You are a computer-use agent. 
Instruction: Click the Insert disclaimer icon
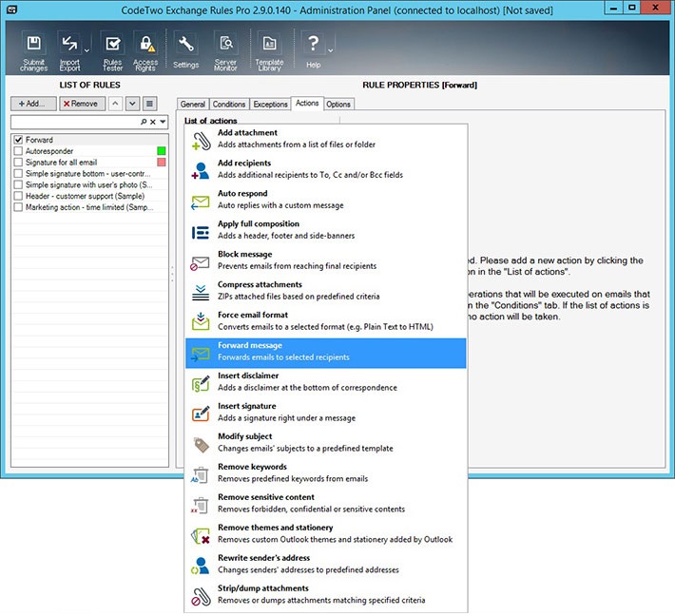201,383
